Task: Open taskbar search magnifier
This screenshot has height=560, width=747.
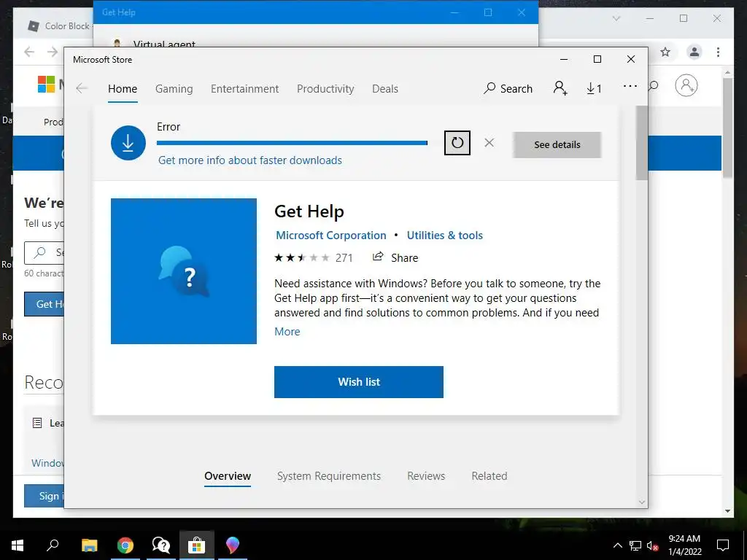Action: pos(53,545)
